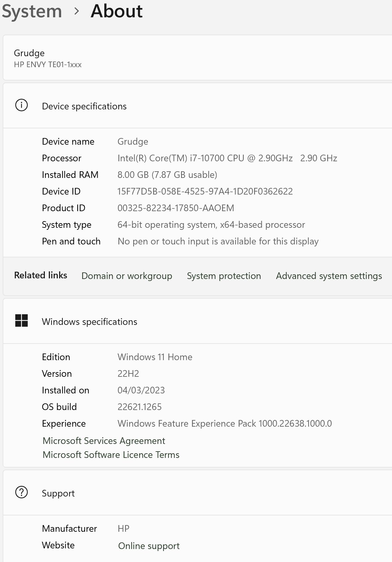Image resolution: width=392 pixels, height=562 pixels.
Task: Click the Product ID value text
Action: 176,208
